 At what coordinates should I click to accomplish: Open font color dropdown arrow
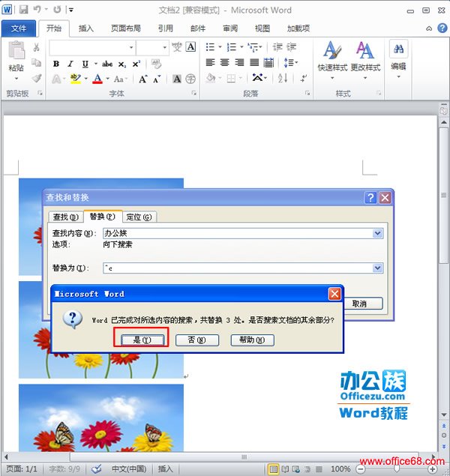[107, 79]
